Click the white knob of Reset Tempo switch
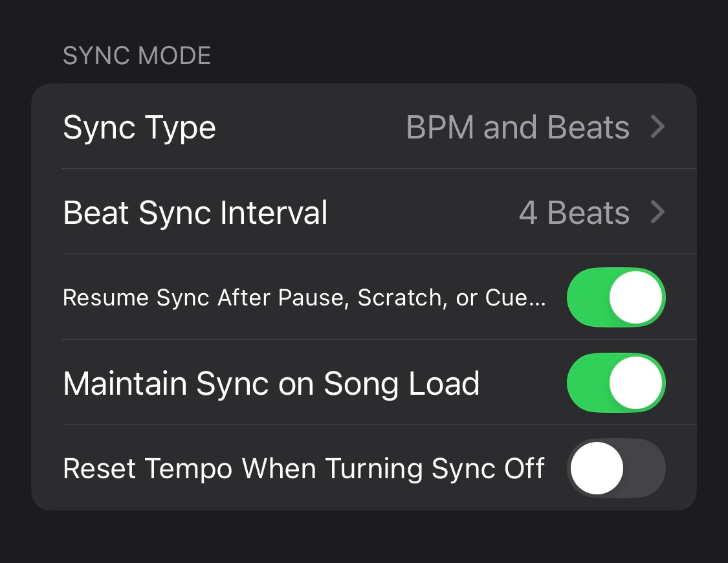 (x=597, y=469)
